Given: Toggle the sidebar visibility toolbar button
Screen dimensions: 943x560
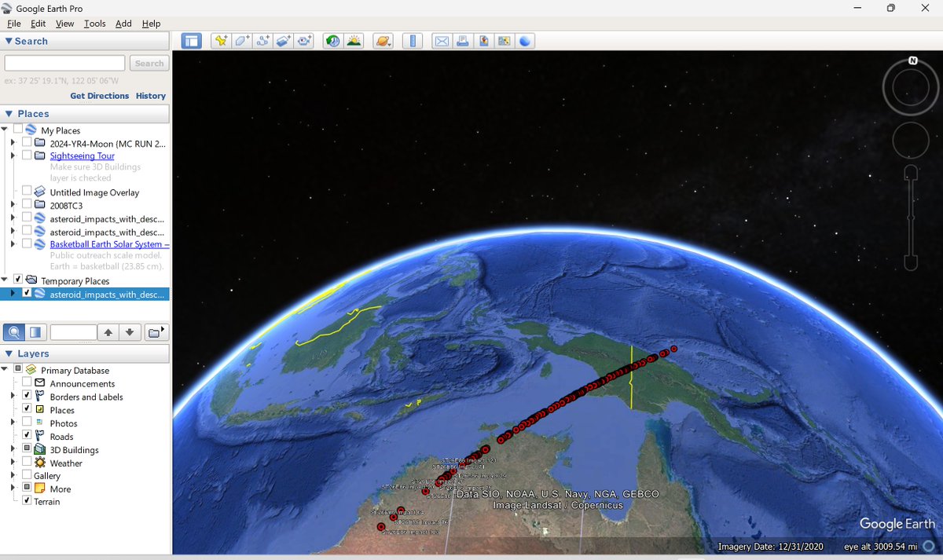Looking at the screenshot, I should [191, 41].
